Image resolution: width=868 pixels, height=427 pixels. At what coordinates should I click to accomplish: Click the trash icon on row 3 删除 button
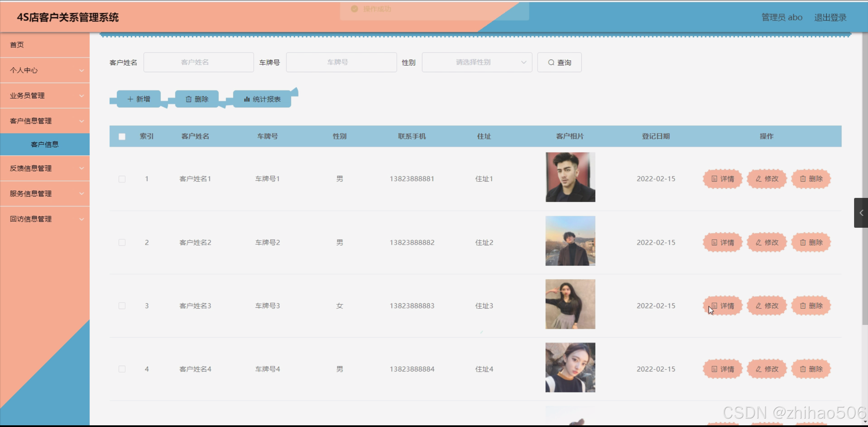click(803, 305)
